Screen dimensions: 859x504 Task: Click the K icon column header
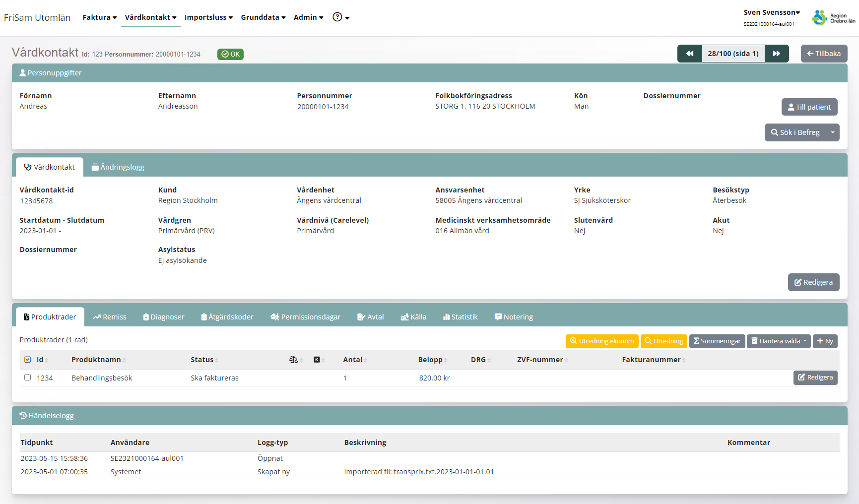(x=317, y=360)
